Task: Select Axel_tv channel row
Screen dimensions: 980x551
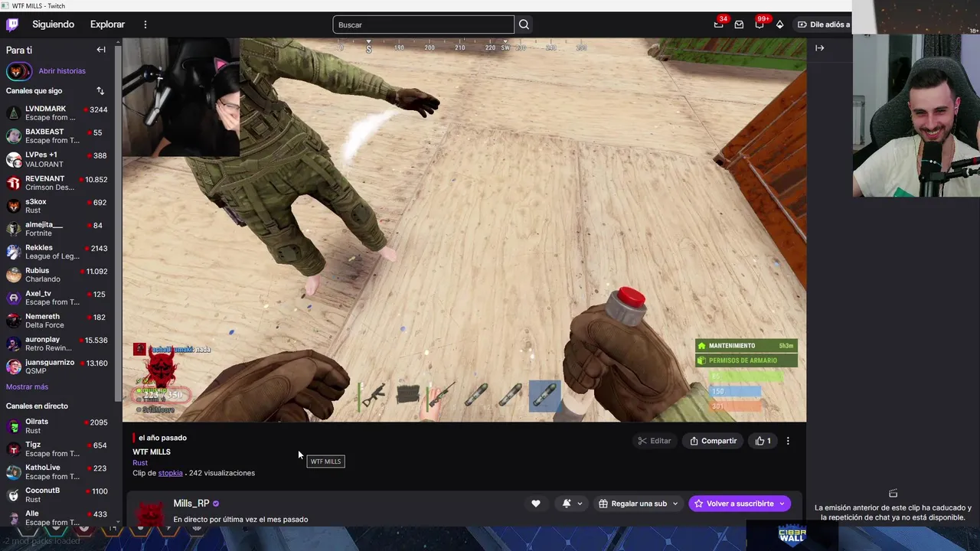Action: coord(57,298)
